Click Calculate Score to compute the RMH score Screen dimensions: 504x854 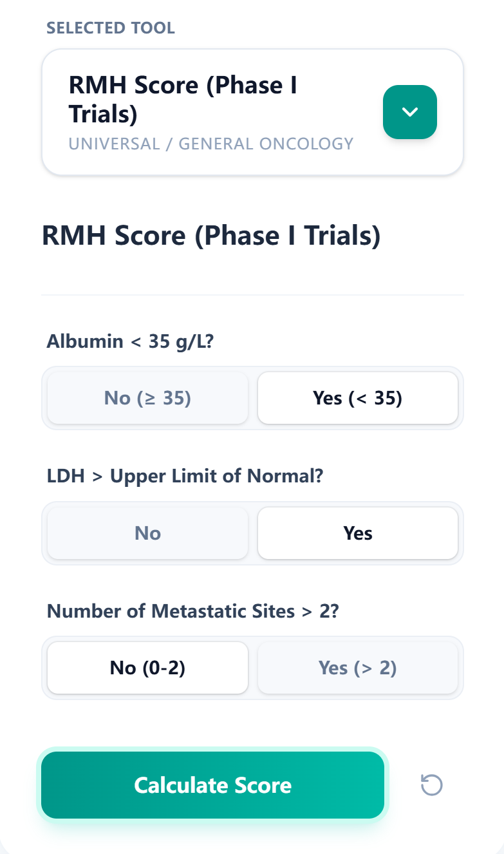click(212, 785)
